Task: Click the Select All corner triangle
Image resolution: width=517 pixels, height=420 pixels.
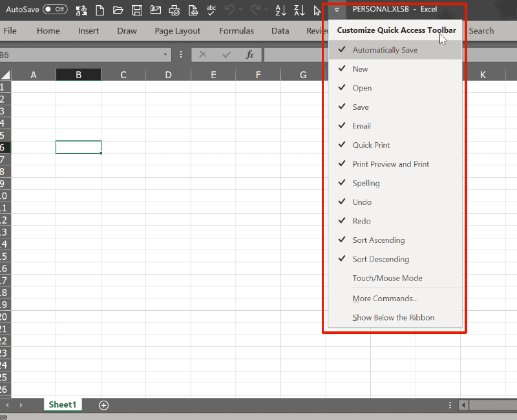Action: [x=6, y=75]
